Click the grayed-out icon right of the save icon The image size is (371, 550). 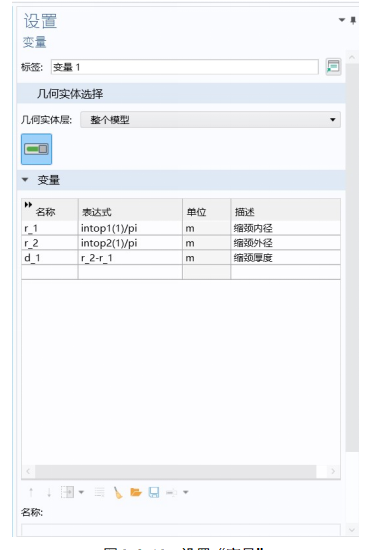click(x=171, y=493)
